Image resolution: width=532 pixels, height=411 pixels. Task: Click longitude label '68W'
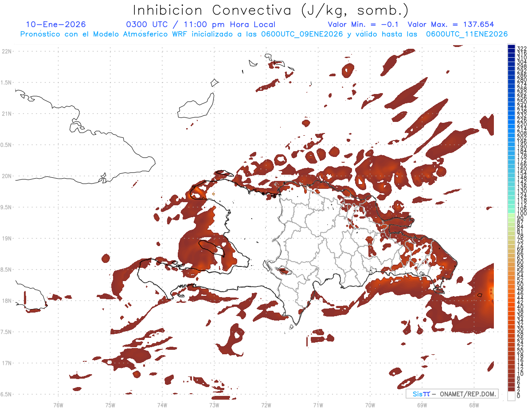pyautogui.click(x=474, y=404)
